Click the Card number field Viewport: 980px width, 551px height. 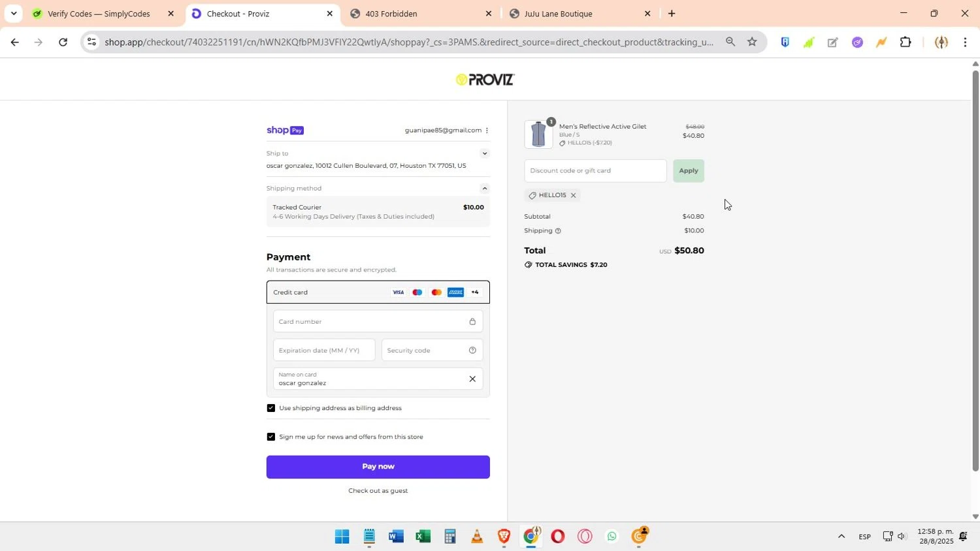coord(378,321)
